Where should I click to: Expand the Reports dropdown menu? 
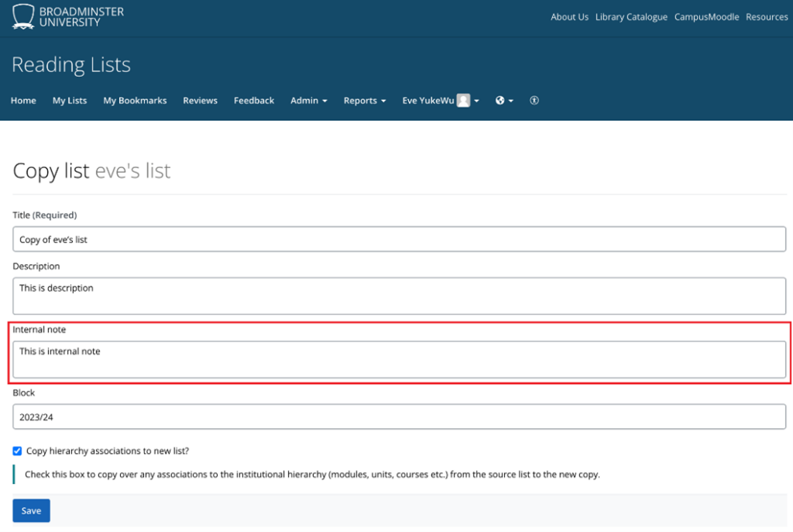[364, 101]
